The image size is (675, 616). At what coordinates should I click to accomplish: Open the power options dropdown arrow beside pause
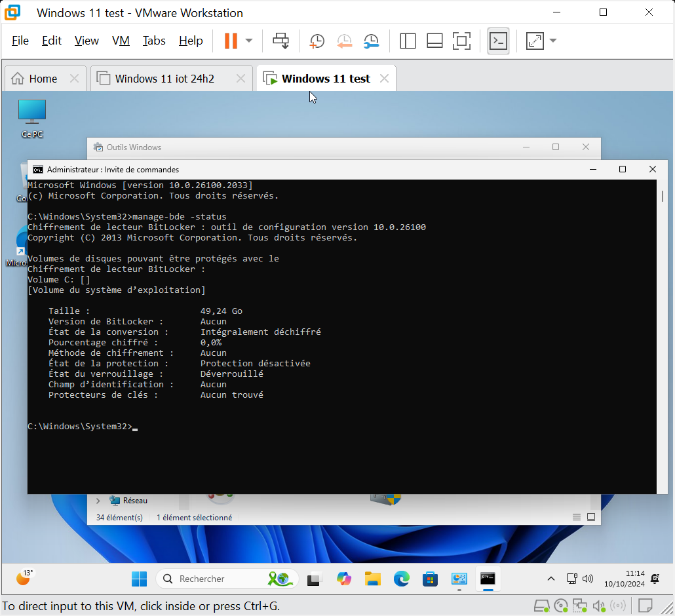(x=249, y=41)
